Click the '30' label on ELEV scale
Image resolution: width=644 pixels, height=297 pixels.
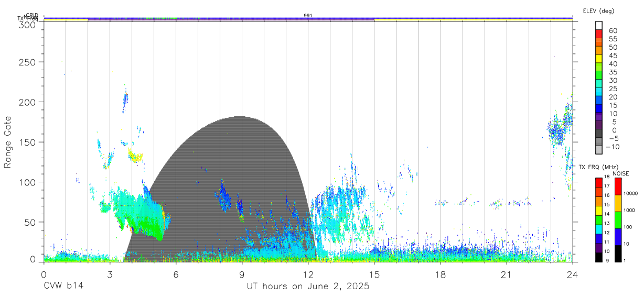pos(613,80)
